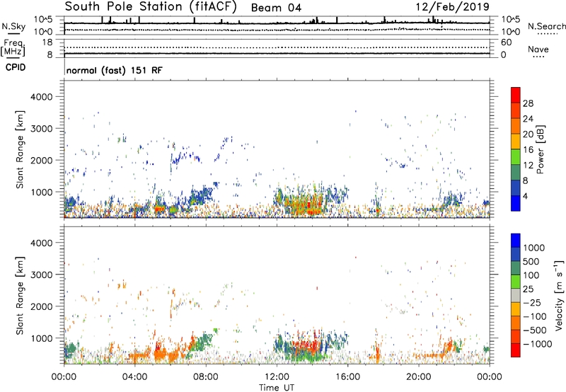Click the "12:00" time axis label
Viewport: 566px width, 392px height.
277,377
